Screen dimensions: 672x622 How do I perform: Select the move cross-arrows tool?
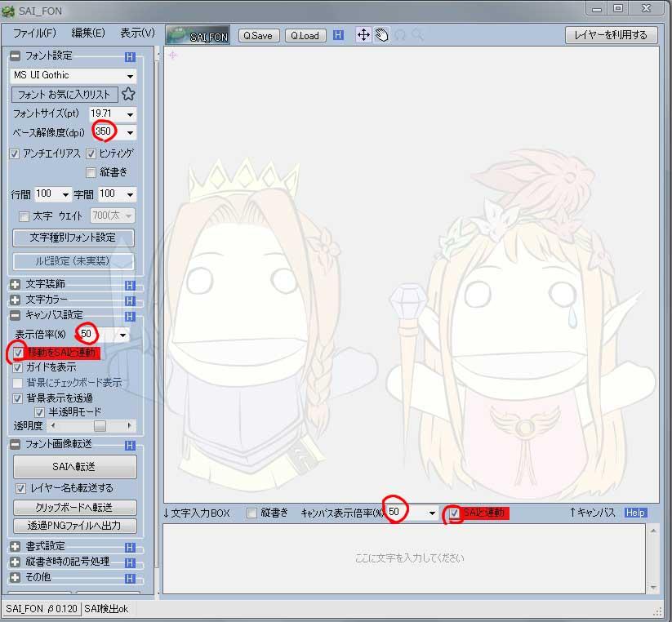(363, 35)
